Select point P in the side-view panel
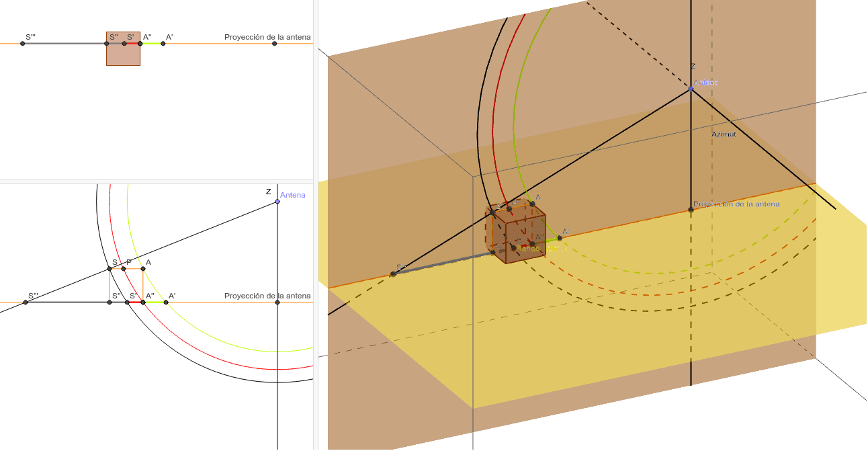868x451 pixels. pos(124,269)
